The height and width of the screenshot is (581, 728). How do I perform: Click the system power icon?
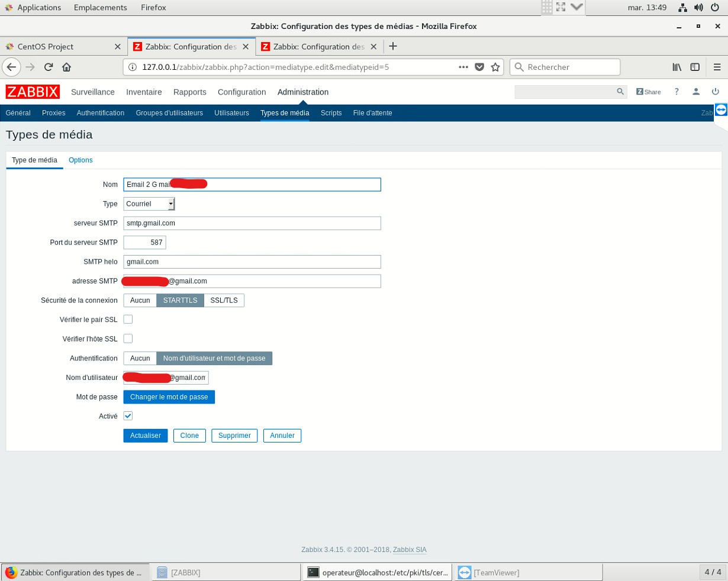pyautogui.click(x=714, y=8)
